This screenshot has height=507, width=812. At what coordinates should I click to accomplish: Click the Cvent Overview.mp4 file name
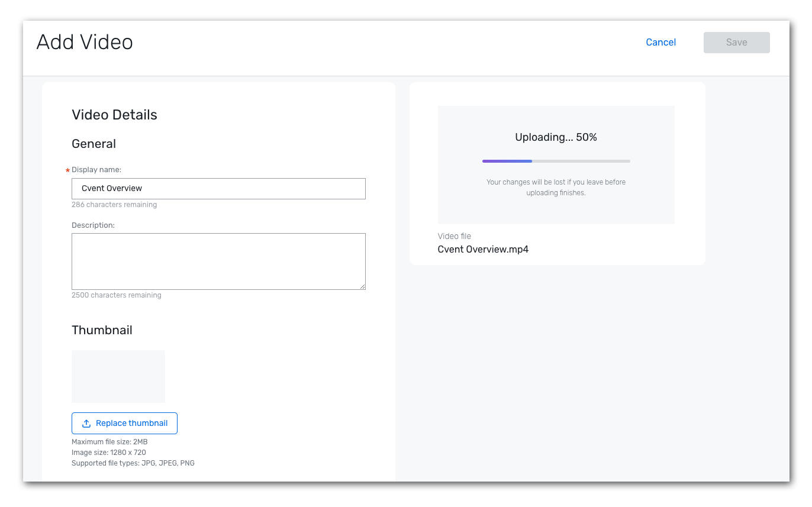(x=483, y=250)
